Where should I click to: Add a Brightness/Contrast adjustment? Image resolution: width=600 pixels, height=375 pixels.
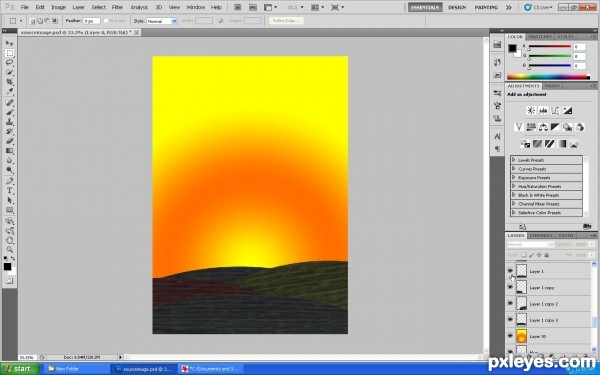pos(531,111)
